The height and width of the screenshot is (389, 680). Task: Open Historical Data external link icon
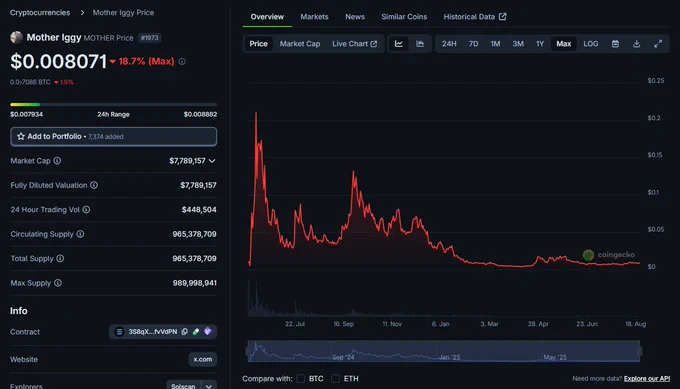coord(503,16)
